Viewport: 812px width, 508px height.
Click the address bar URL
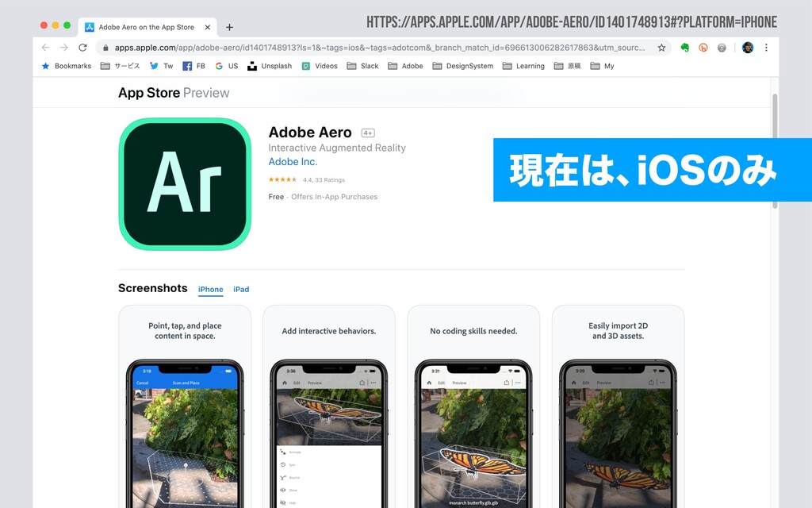point(380,48)
